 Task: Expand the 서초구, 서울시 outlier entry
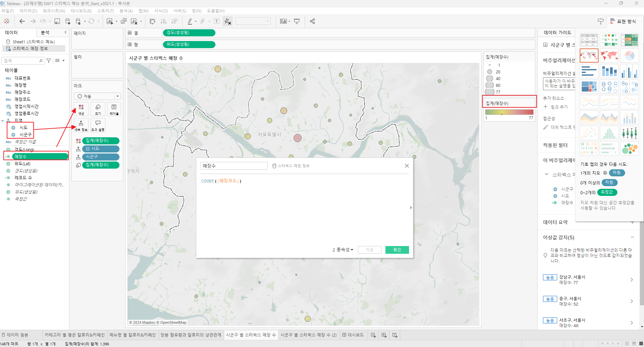coord(632,323)
